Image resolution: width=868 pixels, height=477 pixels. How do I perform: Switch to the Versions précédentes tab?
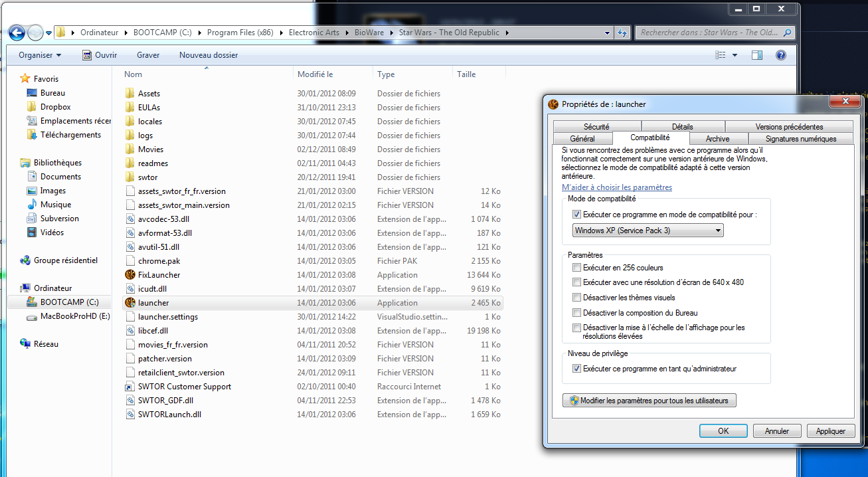[789, 127]
